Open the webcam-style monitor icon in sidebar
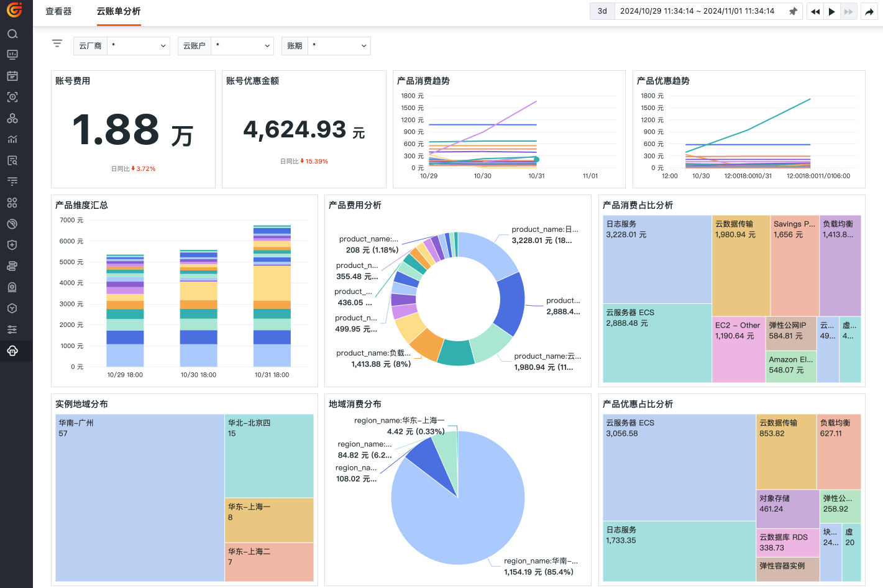Viewport: 883px width, 588px height. tap(12, 287)
